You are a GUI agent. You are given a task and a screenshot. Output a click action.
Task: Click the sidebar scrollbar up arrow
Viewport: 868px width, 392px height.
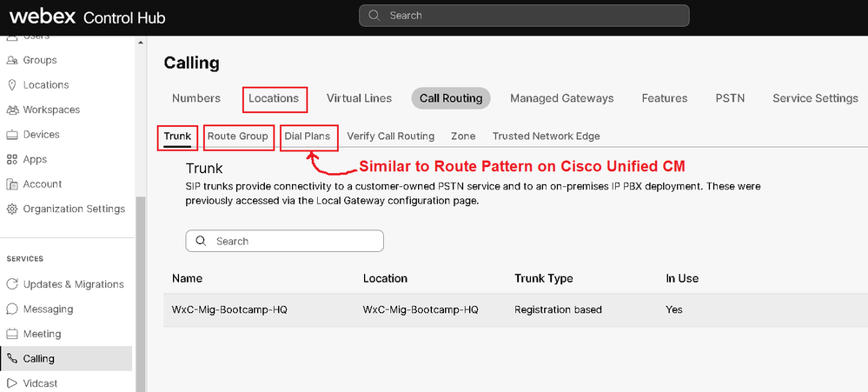coord(140,42)
